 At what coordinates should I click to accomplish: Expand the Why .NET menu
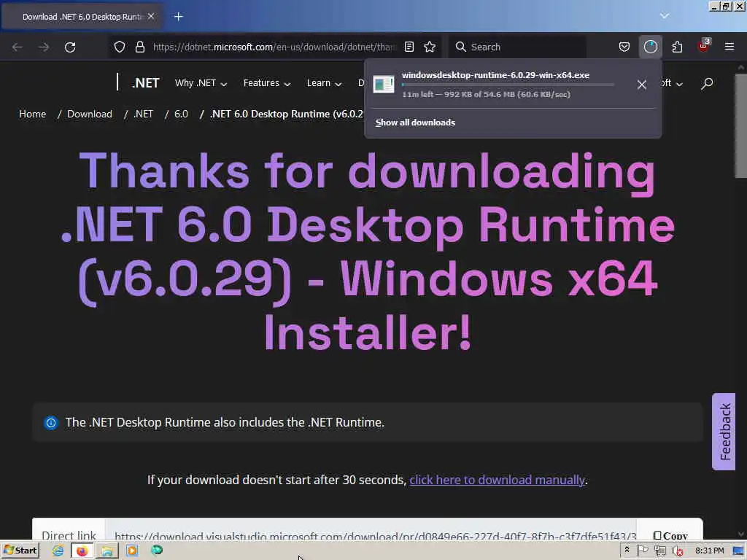click(201, 83)
